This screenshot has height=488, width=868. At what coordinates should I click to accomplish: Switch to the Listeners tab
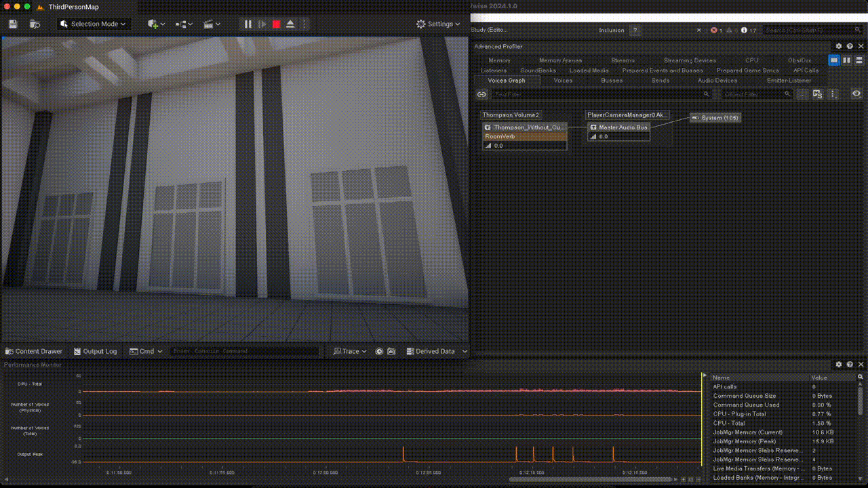[494, 70]
